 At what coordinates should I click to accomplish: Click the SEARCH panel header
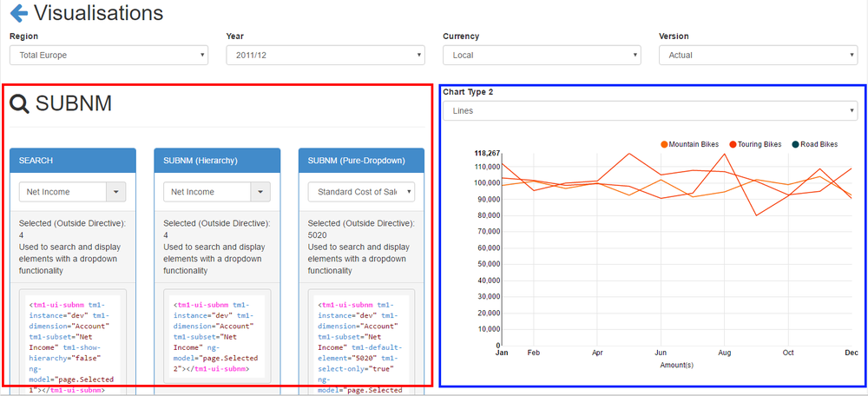click(73, 161)
